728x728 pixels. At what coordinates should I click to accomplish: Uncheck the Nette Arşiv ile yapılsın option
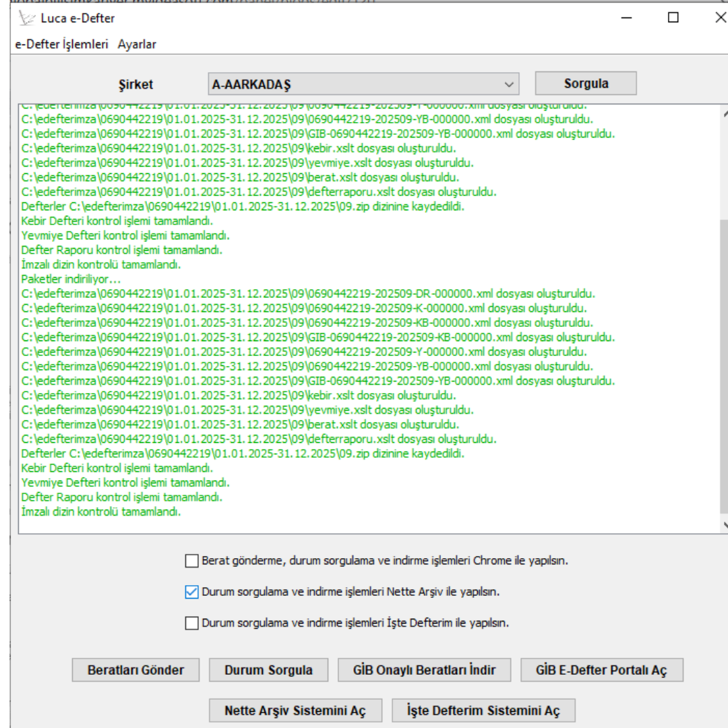192,592
